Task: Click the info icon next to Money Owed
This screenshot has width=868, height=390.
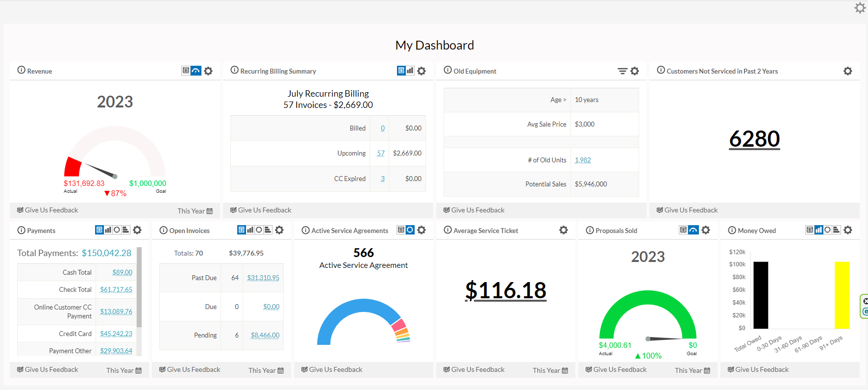Action: [732, 230]
